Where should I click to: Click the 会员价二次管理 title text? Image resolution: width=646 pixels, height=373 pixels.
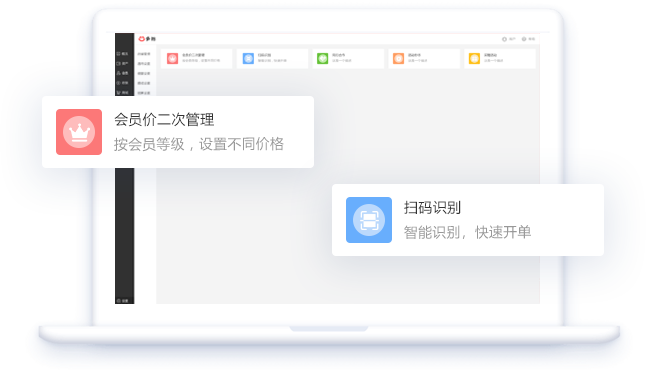point(164,120)
